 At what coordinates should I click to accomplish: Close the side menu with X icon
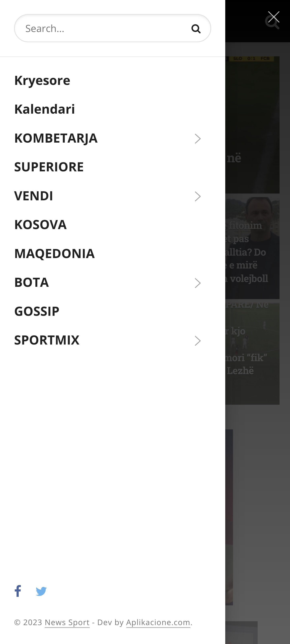(274, 17)
